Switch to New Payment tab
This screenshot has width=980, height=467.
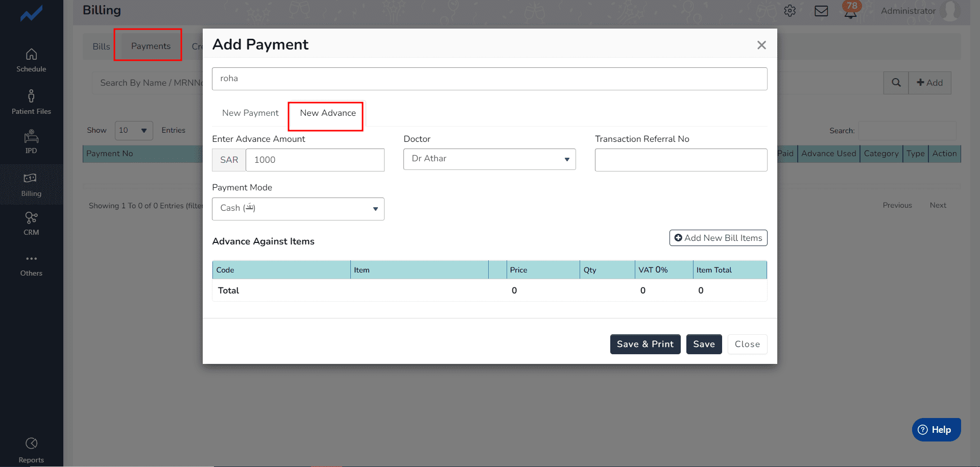coord(250,113)
